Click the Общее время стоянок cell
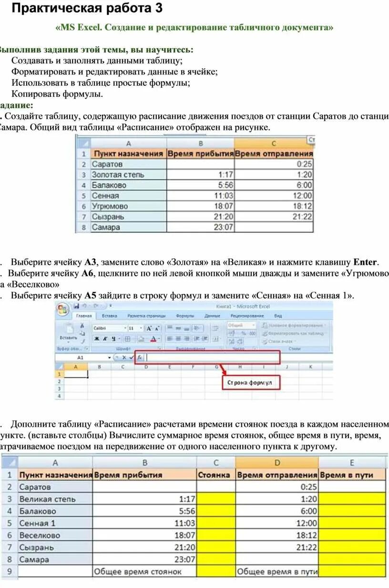Image resolution: width=389 pixels, height=588 pixels. point(144,571)
